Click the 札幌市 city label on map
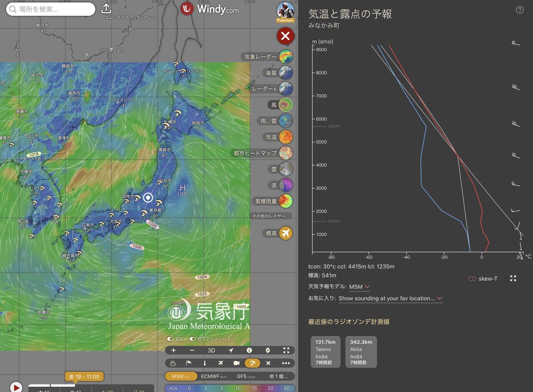The height and width of the screenshot is (392, 533). (x=169, y=122)
